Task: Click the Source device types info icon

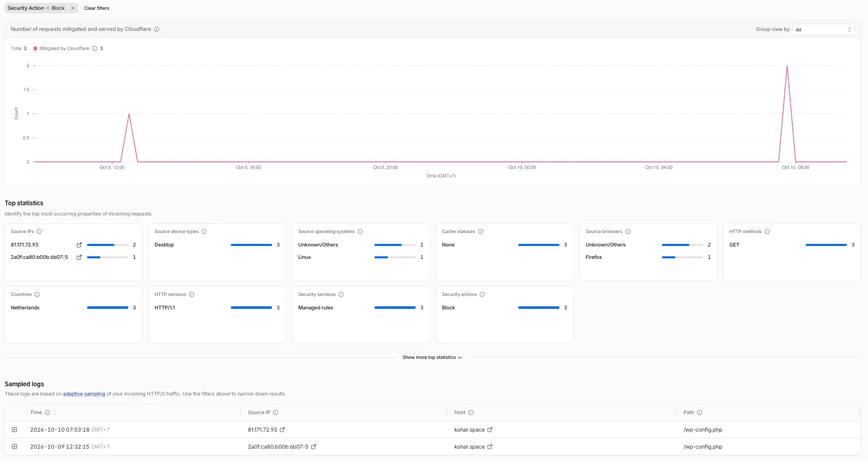Action: [204, 232]
